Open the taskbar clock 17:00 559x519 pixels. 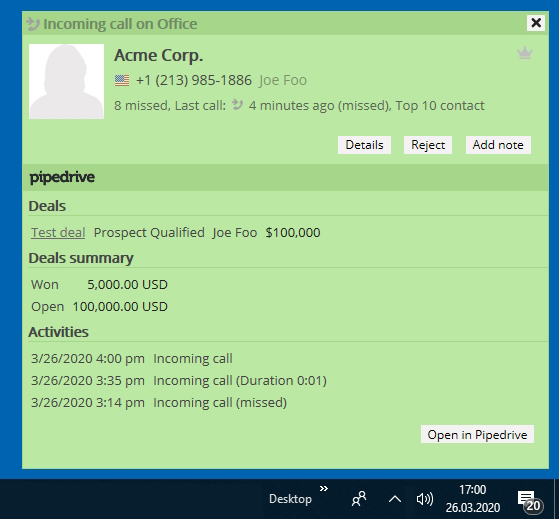point(473,498)
